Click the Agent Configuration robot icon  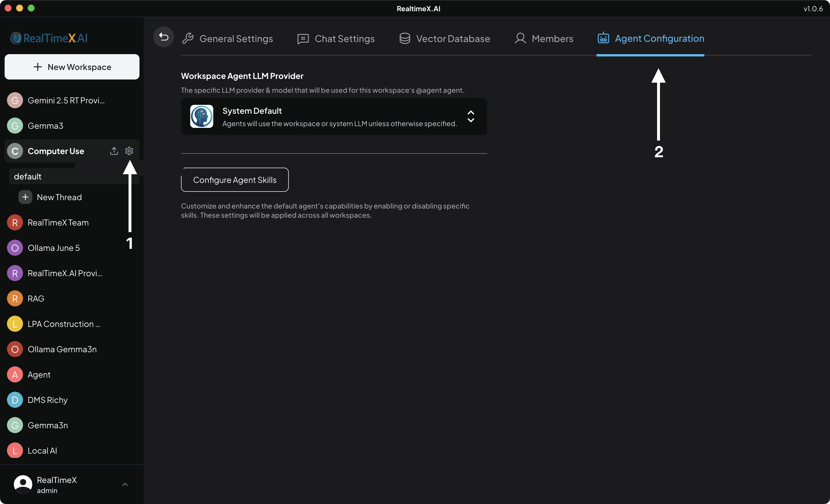click(603, 38)
